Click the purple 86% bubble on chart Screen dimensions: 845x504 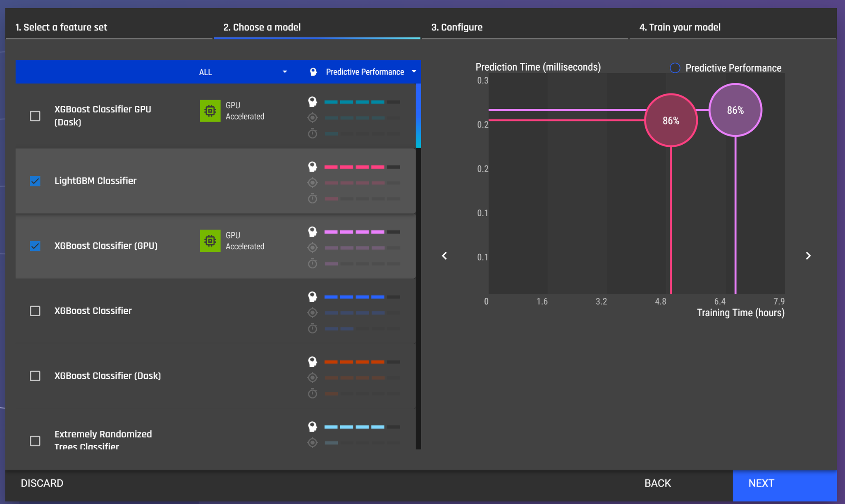pyautogui.click(x=735, y=110)
